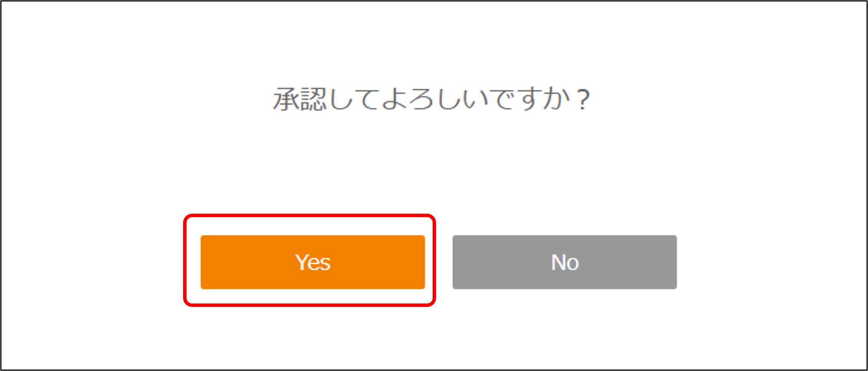The width and height of the screenshot is (868, 371).
Task: Answer No to the approval question
Action: [x=564, y=262]
